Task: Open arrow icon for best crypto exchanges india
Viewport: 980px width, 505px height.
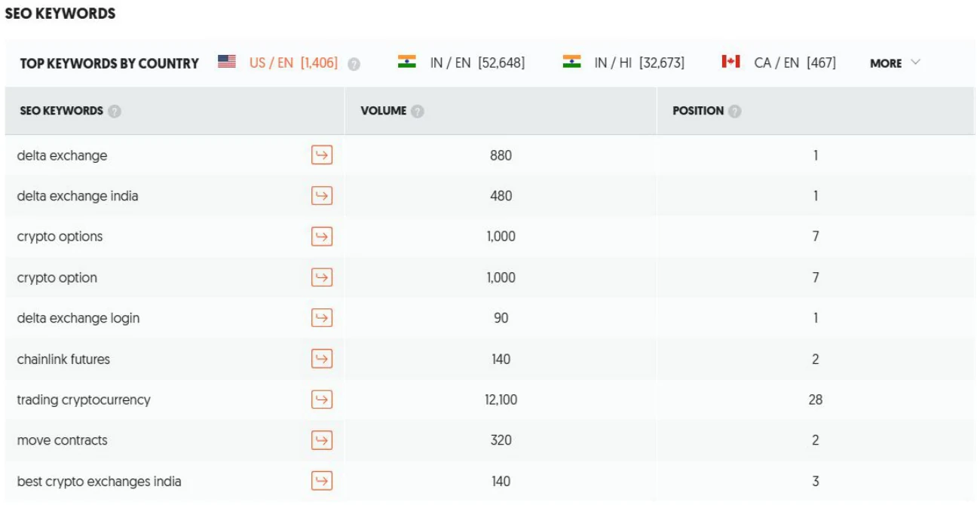Action: point(322,481)
